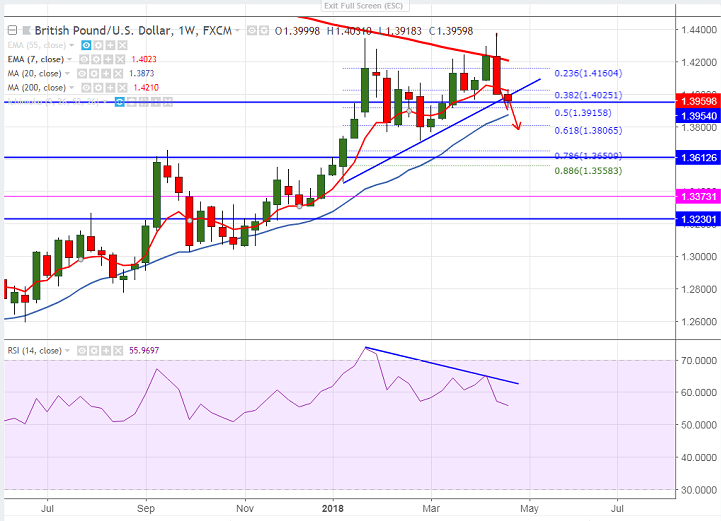Viewport: 721px width, 521px height.
Task: Hide the MA (200, close) indicator
Action: click(86, 88)
